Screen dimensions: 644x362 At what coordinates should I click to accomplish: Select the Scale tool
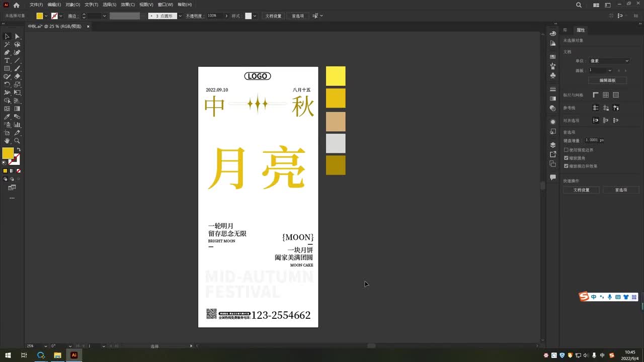click(17, 84)
